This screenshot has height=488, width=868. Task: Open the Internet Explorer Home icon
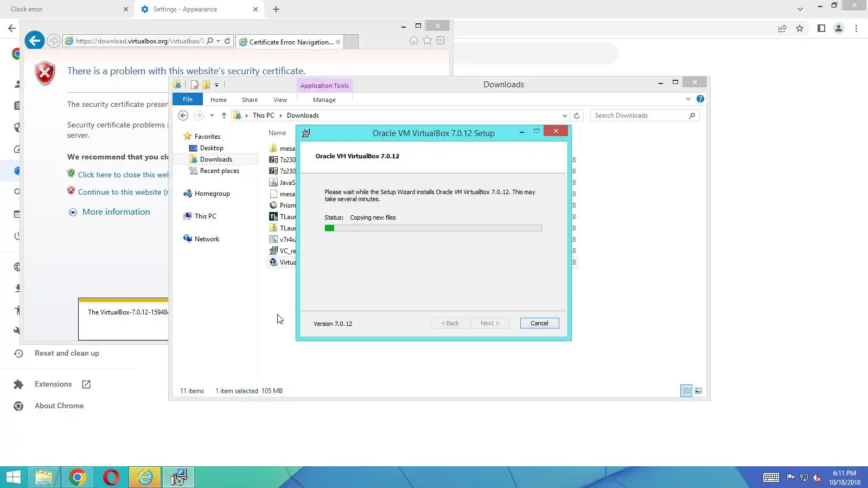point(414,41)
